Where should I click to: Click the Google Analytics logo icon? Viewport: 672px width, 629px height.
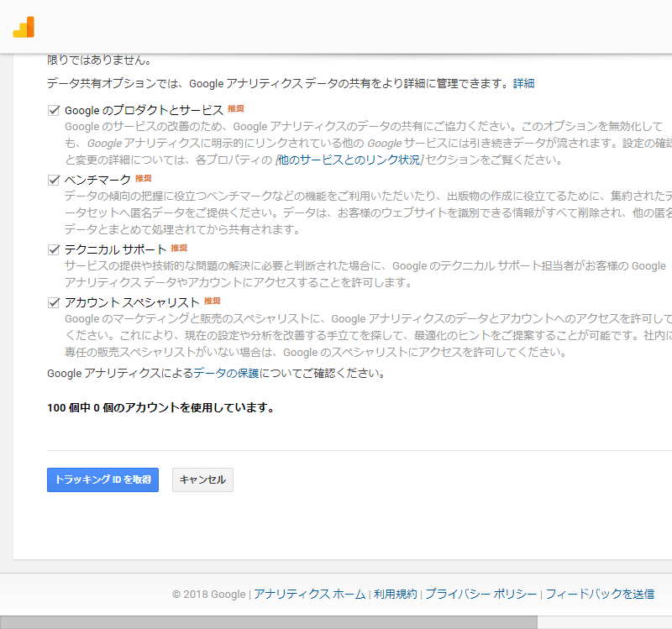[x=24, y=27]
